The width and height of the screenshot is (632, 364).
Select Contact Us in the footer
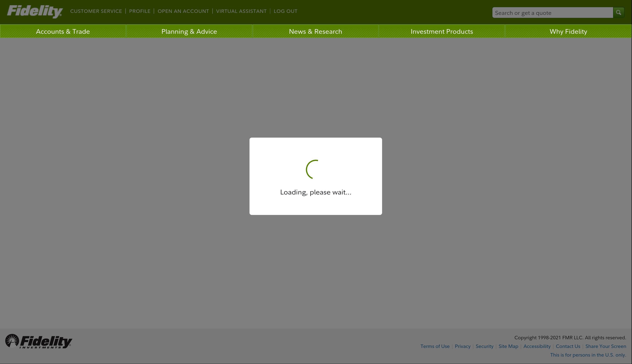[568, 346]
